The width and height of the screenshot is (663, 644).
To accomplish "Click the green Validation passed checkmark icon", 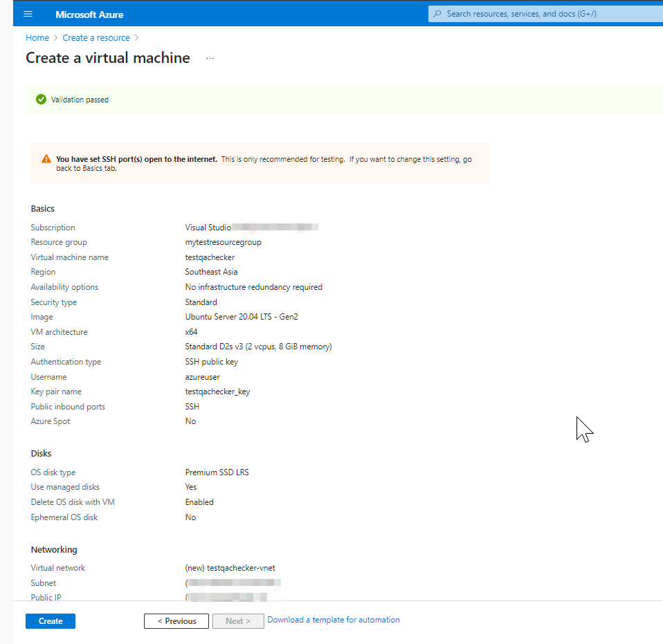I will tap(41, 100).
